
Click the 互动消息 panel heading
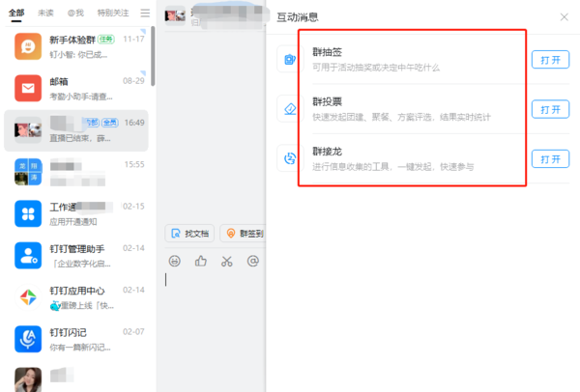coord(298,17)
